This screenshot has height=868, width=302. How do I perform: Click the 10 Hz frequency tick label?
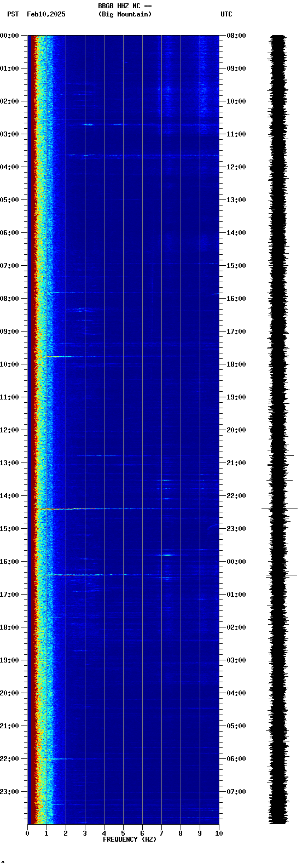coord(219,833)
